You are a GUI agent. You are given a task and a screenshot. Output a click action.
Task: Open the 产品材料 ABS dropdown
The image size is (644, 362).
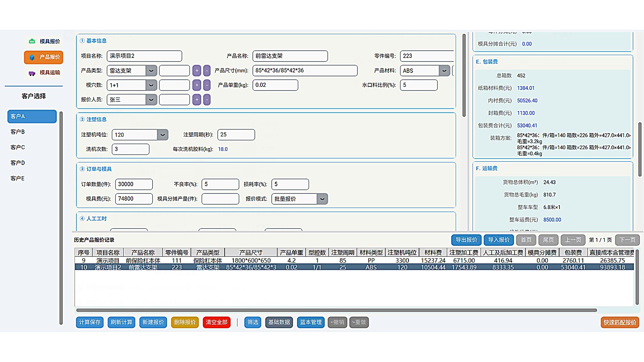tap(444, 71)
